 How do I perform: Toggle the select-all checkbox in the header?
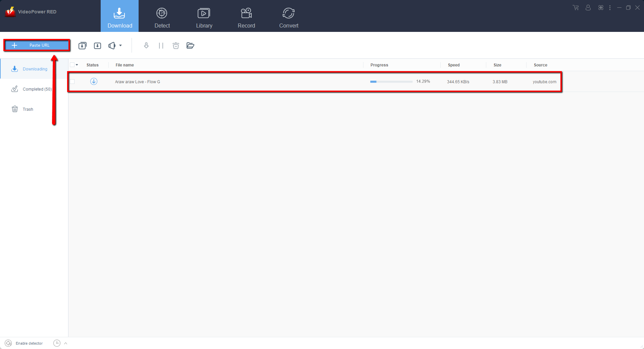pyautogui.click(x=72, y=65)
